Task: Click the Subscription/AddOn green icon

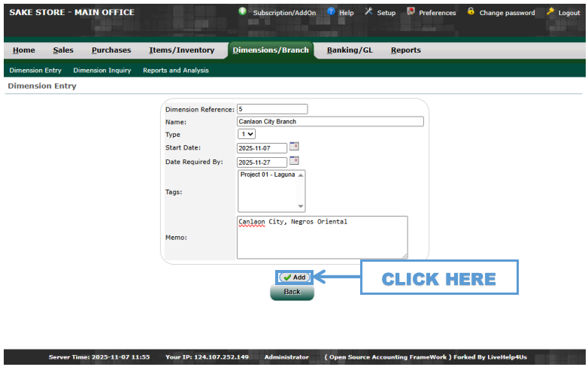Action: pyautogui.click(x=242, y=11)
